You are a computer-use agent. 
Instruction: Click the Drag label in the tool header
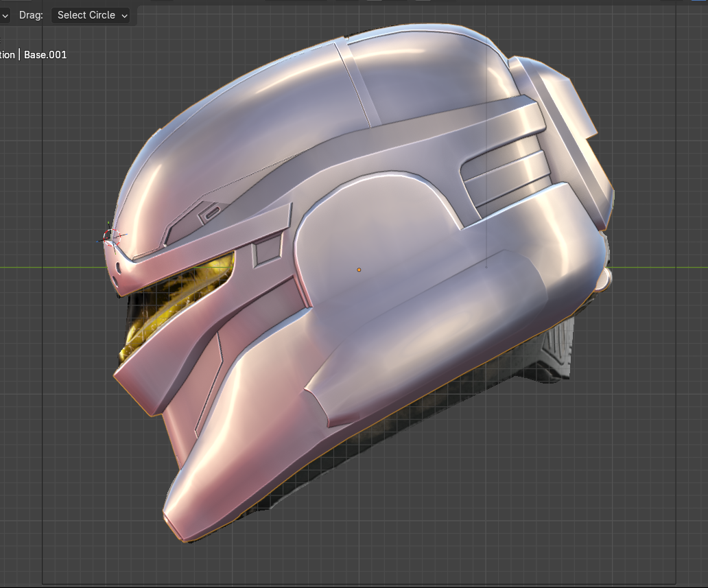31,15
